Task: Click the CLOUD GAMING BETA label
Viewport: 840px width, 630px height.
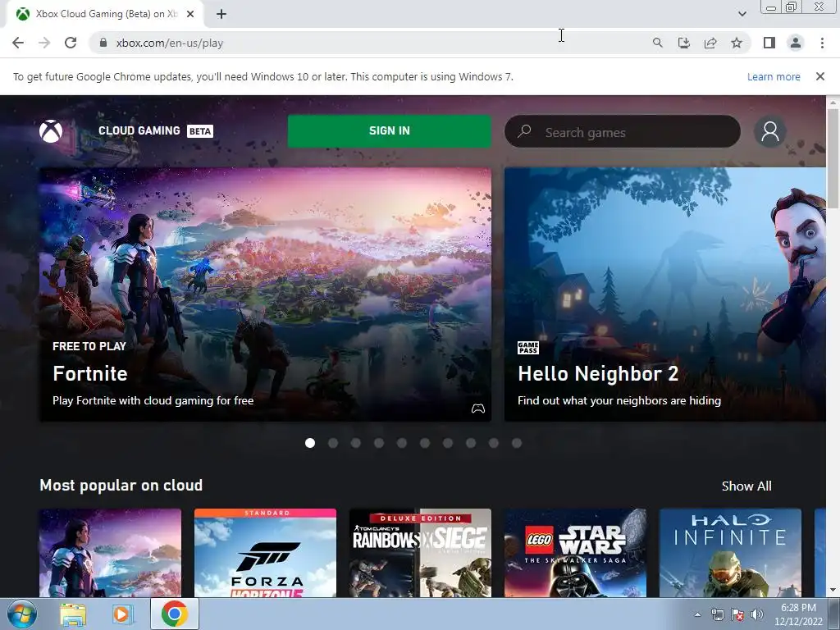Action: click(x=155, y=130)
